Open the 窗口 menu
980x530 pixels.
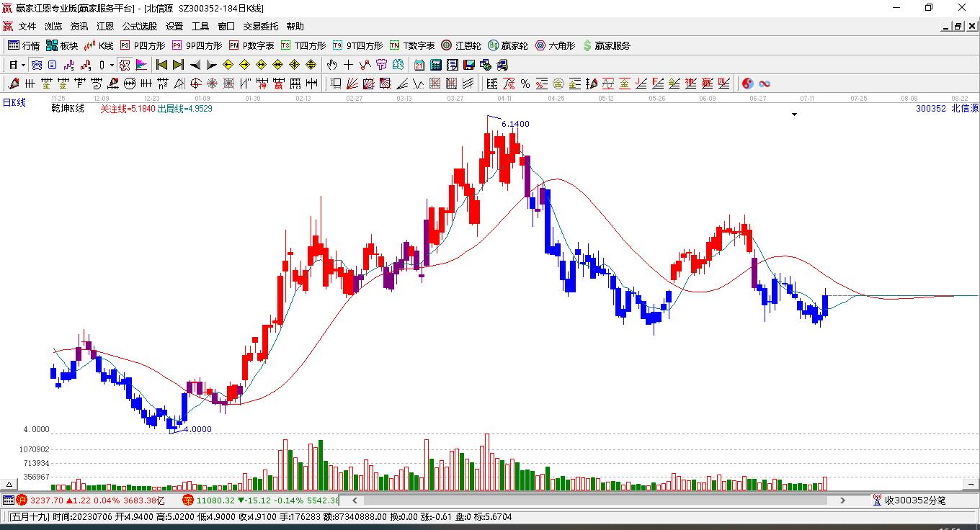(x=226, y=27)
